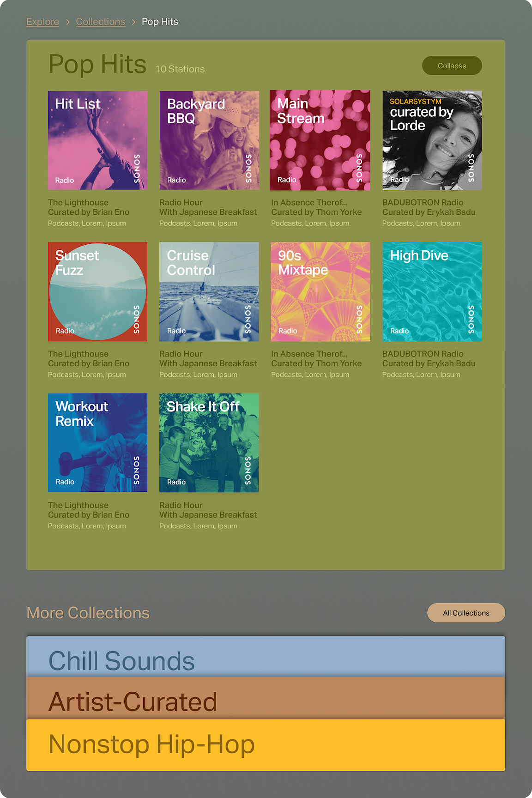The image size is (532, 798).
Task: Open the Shake It Off station
Action: coord(209,443)
